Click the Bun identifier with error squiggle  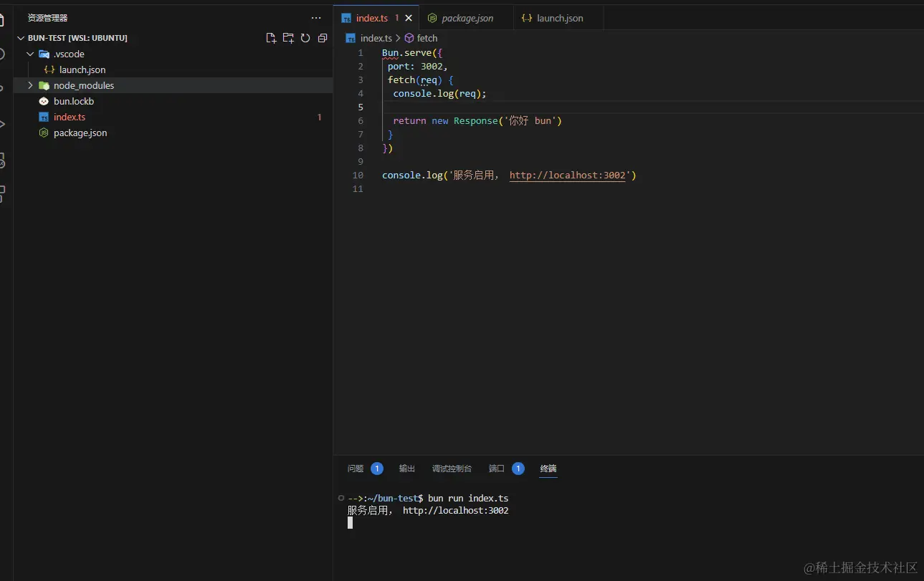(x=391, y=52)
